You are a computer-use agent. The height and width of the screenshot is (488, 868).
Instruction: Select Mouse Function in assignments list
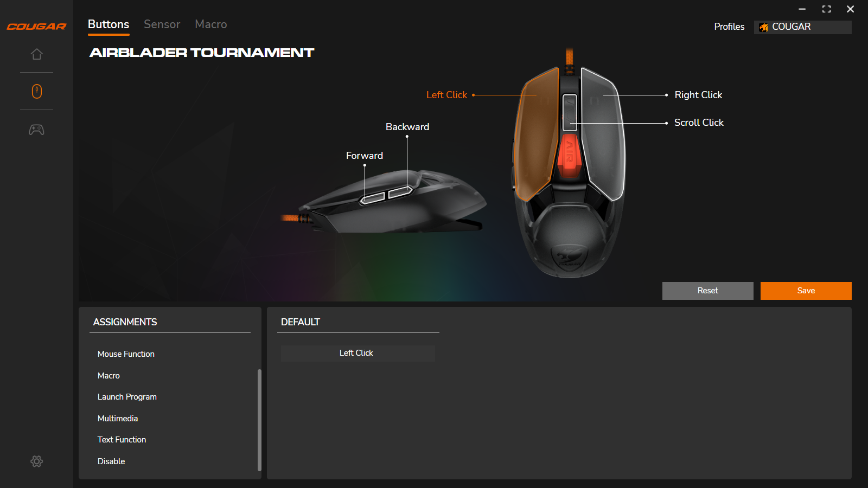[x=126, y=354]
